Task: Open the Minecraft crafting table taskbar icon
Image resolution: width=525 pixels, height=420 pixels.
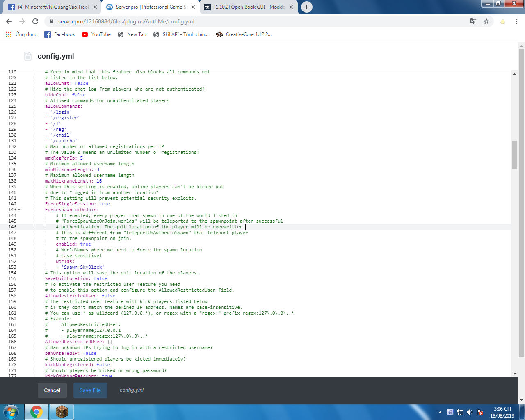Action: (x=62, y=411)
